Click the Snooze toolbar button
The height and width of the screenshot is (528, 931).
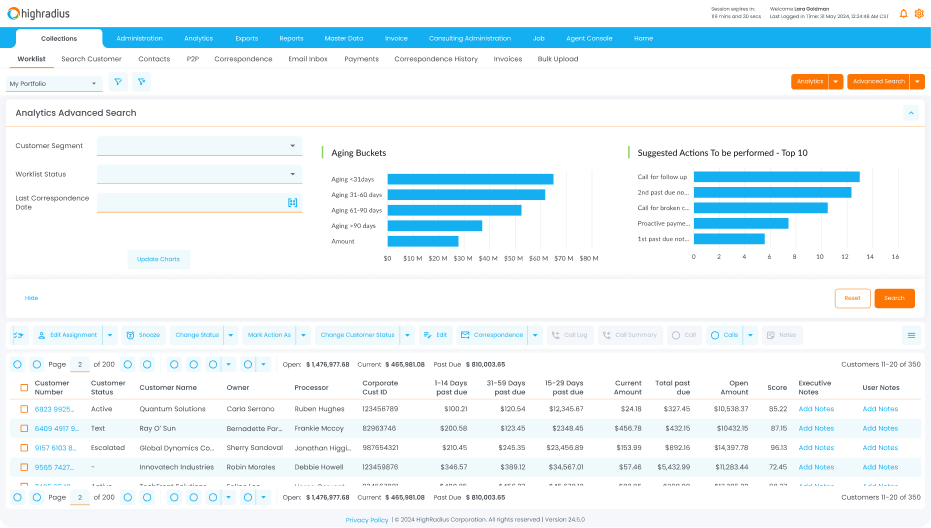(x=144, y=335)
